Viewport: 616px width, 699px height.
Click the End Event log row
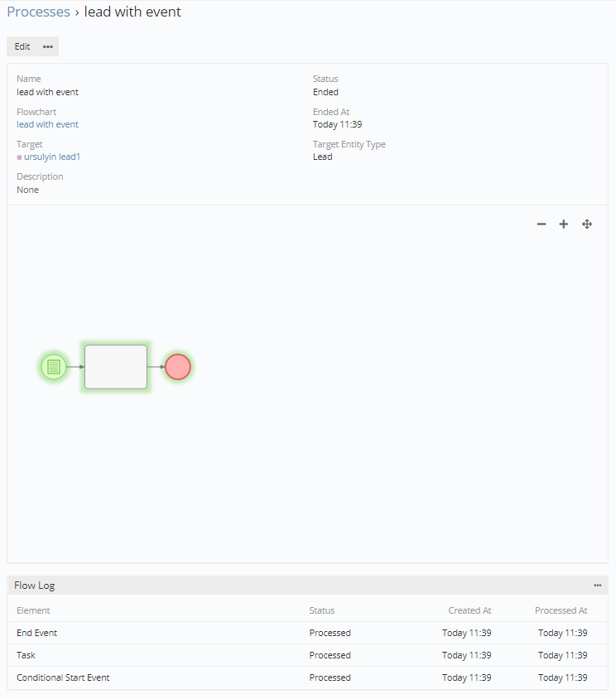point(37,633)
